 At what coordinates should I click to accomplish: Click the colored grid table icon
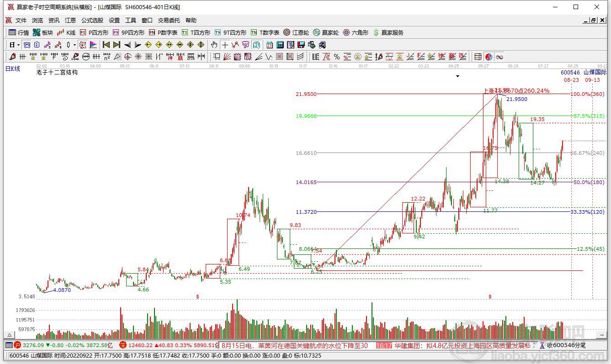[477, 57]
